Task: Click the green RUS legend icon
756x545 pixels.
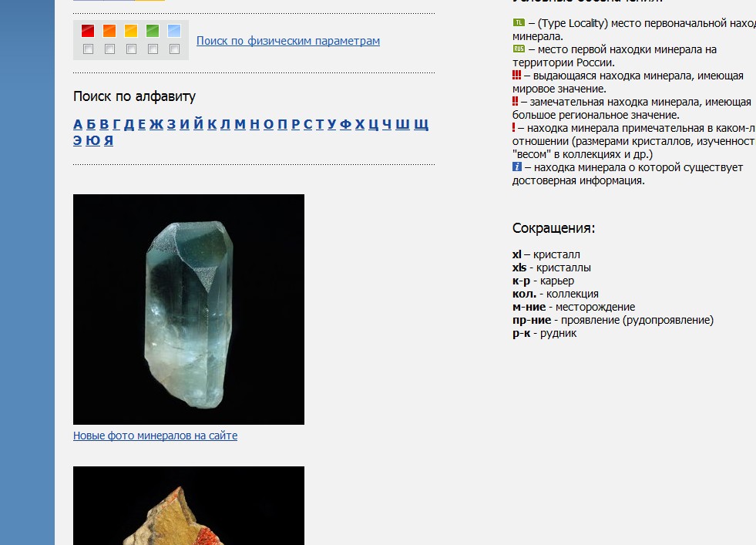Action: [519, 49]
